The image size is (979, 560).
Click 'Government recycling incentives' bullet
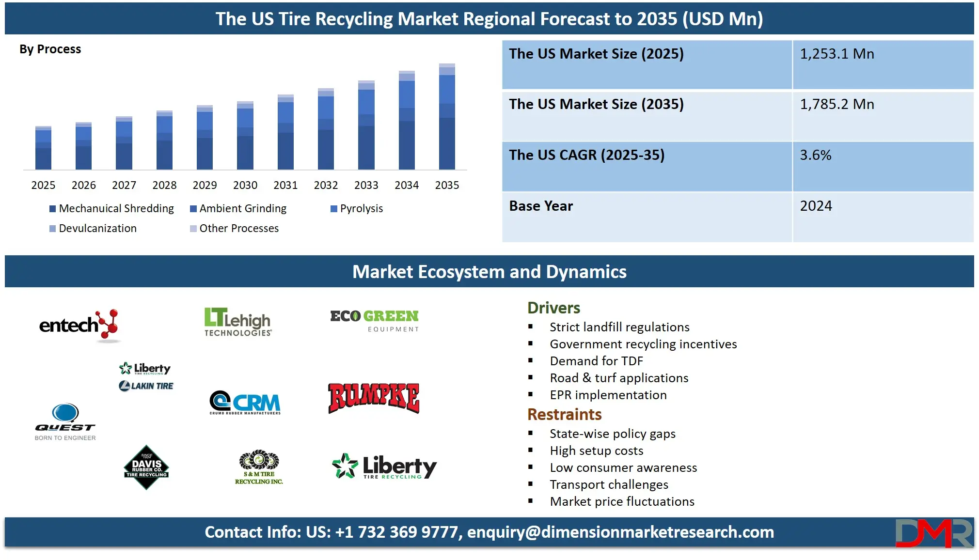pyautogui.click(x=643, y=344)
